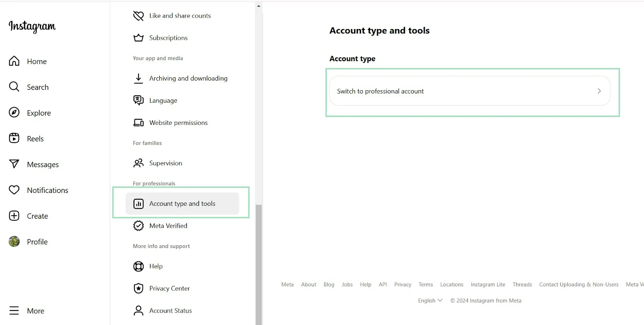Click the Blog footer link
Viewport: 644px width, 325px height.
point(329,284)
